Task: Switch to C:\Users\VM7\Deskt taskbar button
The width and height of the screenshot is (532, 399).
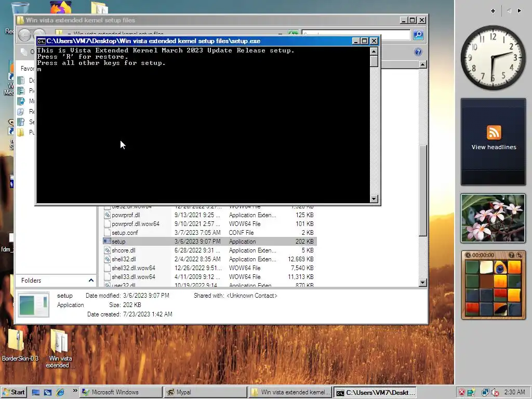Action: (375, 392)
